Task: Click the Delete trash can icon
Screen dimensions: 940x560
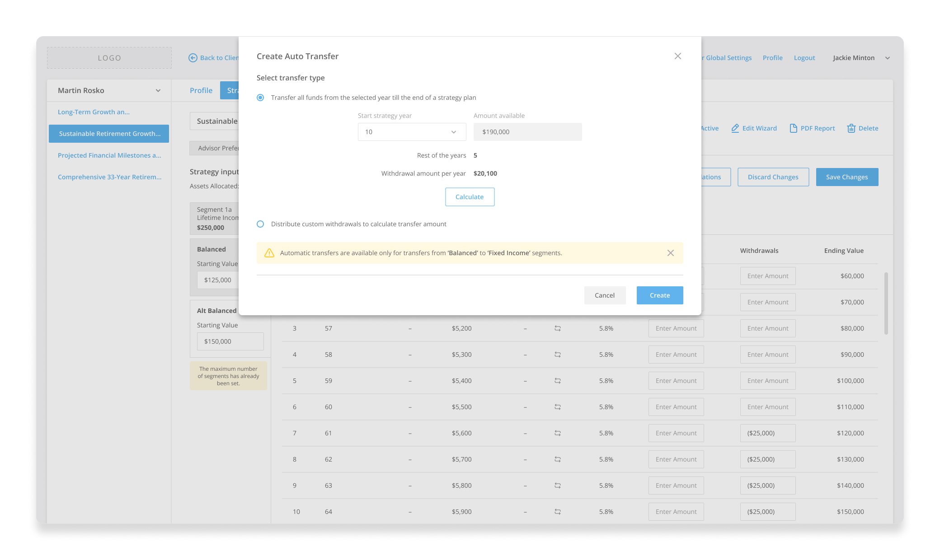Action: click(x=851, y=128)
